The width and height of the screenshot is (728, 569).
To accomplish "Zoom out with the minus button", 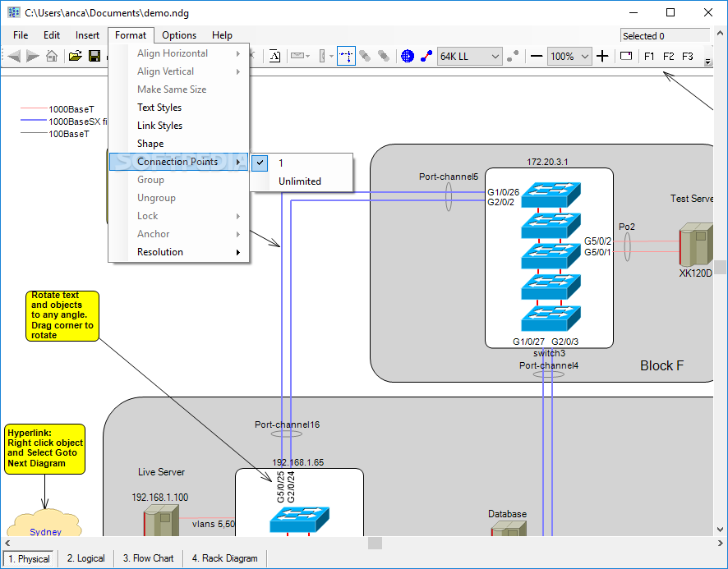I will pos(537,56).
